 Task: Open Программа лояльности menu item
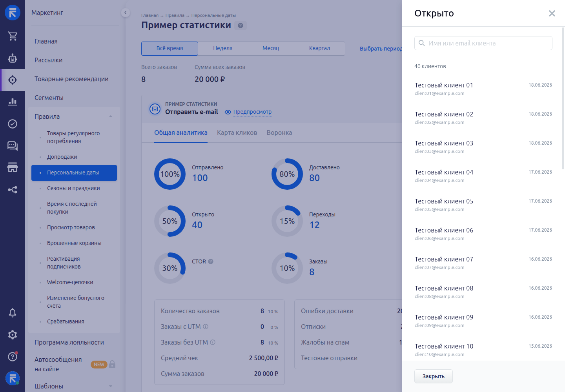69,342
